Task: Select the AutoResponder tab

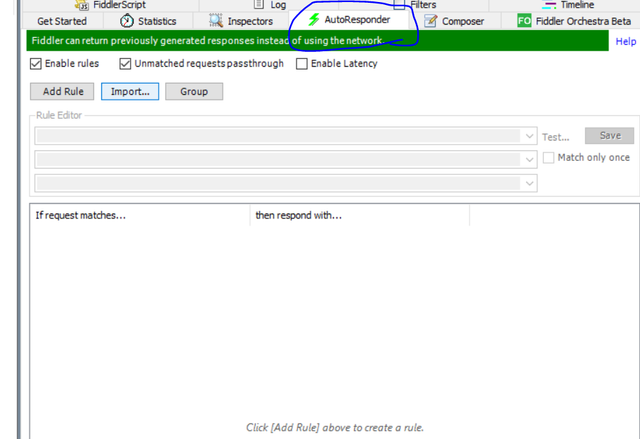Action: click(349, 20)
